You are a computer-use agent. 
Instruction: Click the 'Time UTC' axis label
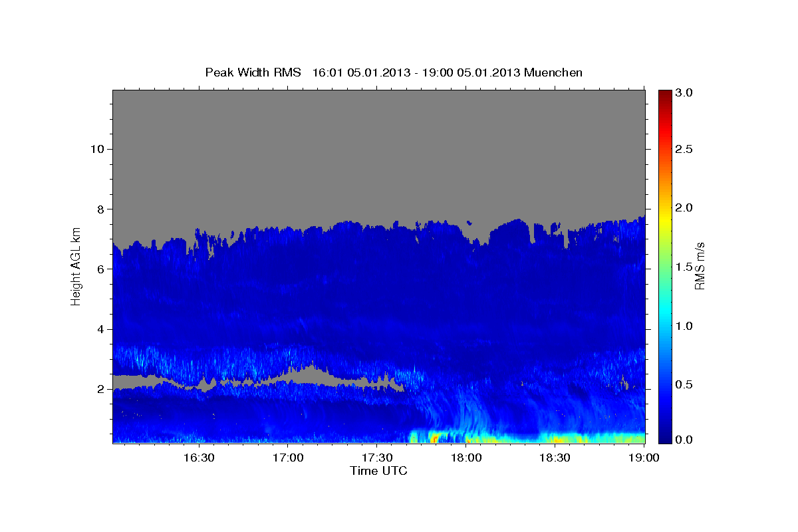coord(378,471)
